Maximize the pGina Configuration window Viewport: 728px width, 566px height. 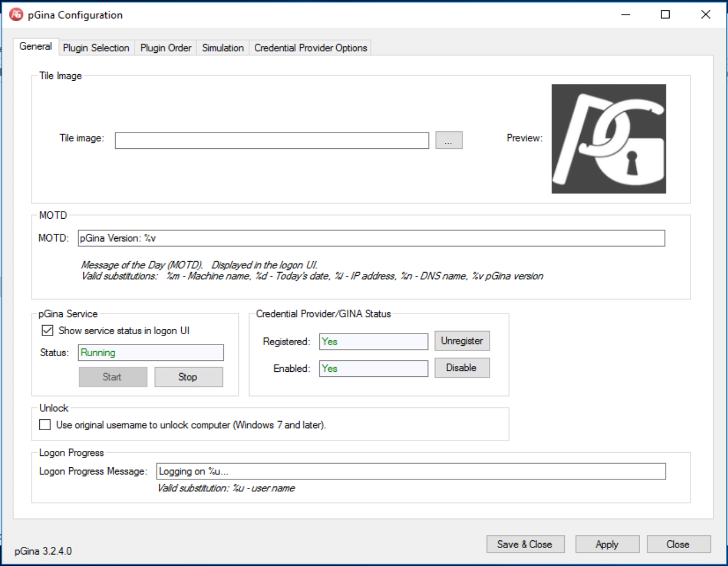(x=665, y=15)
